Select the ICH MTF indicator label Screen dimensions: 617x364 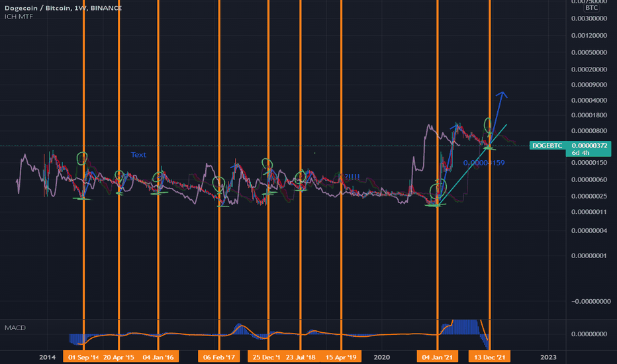click(19, 17)
